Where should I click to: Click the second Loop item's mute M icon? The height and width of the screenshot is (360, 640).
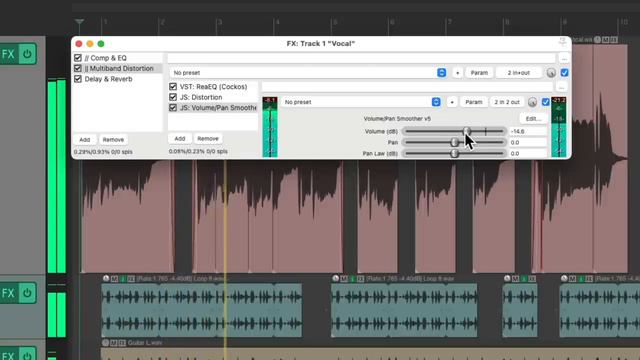point(344,279)
